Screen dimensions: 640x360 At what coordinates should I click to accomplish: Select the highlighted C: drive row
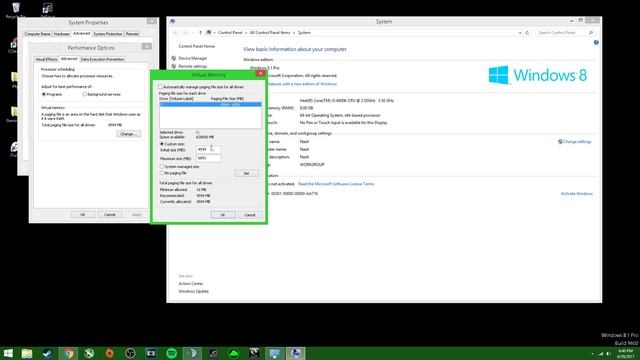[210, 104]
